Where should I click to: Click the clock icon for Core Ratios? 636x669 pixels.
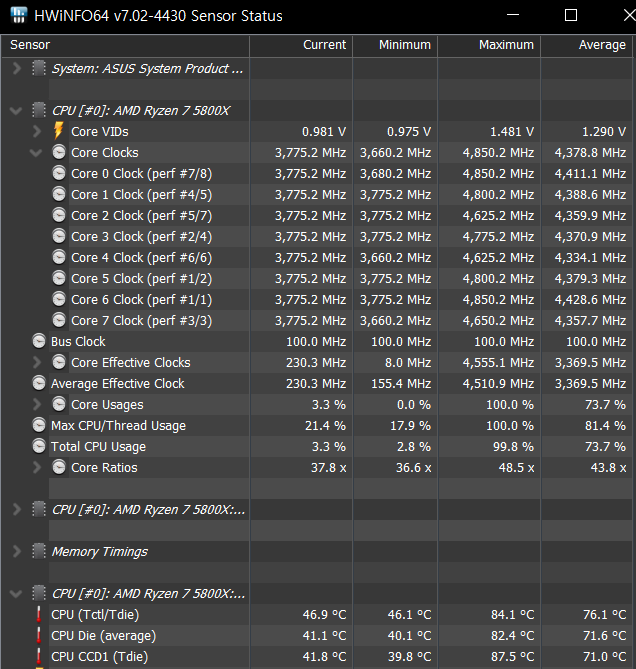pos(59,467)
